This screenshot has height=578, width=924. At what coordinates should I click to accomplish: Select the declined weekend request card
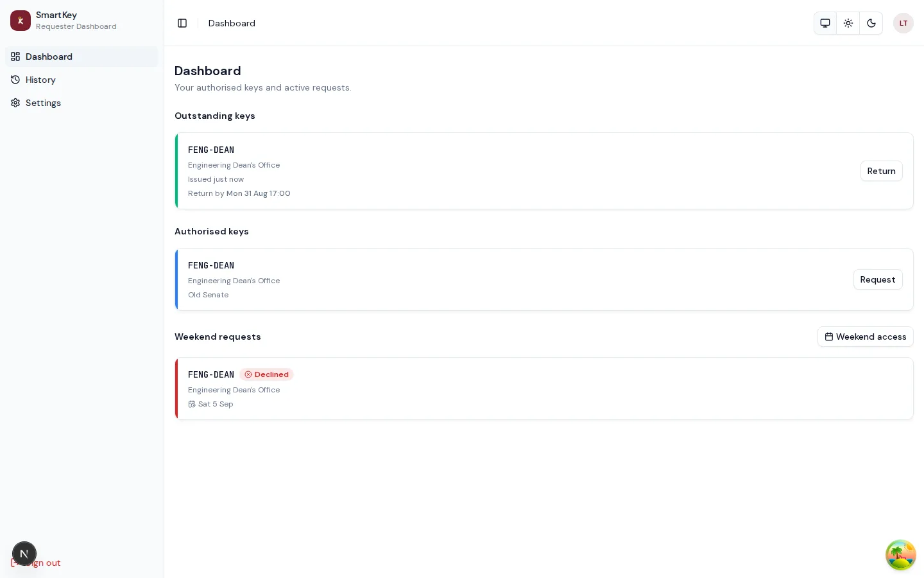(544, 389)
